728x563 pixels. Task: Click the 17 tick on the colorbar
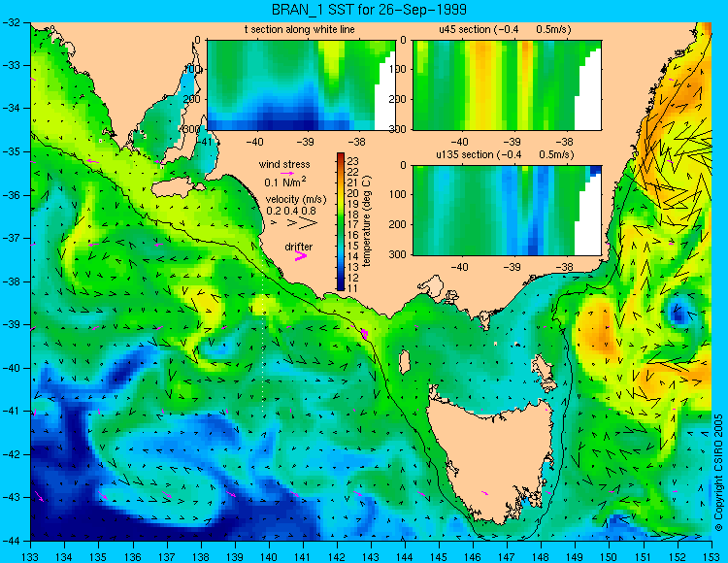(x=353, y=225)
